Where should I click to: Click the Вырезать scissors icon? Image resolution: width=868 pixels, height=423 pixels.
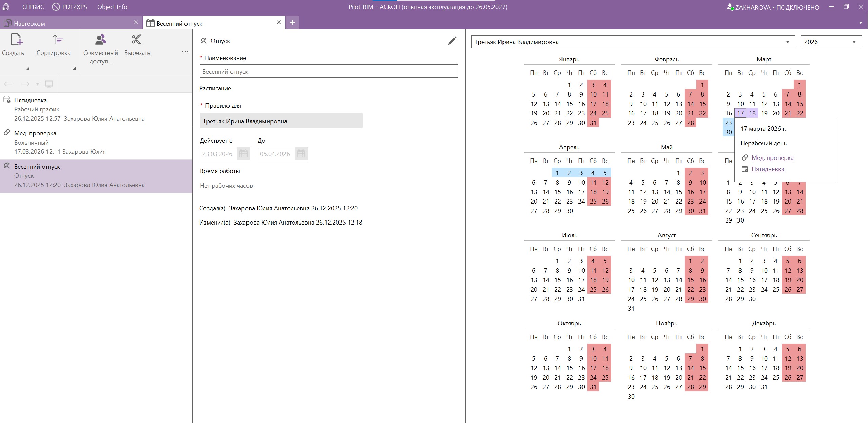(x=137, y=40)
